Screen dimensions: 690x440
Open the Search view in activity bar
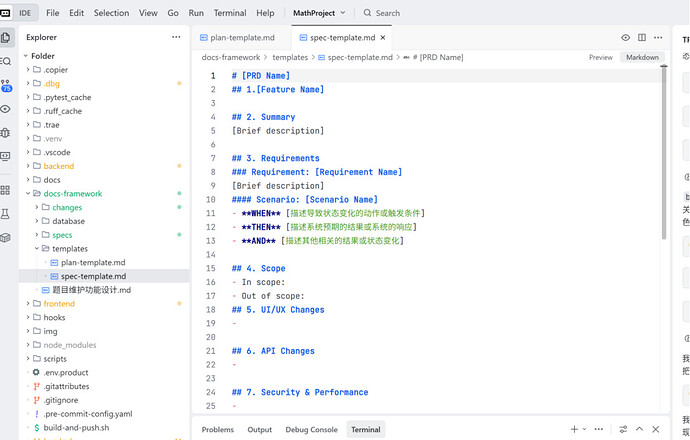coord(6,61)
